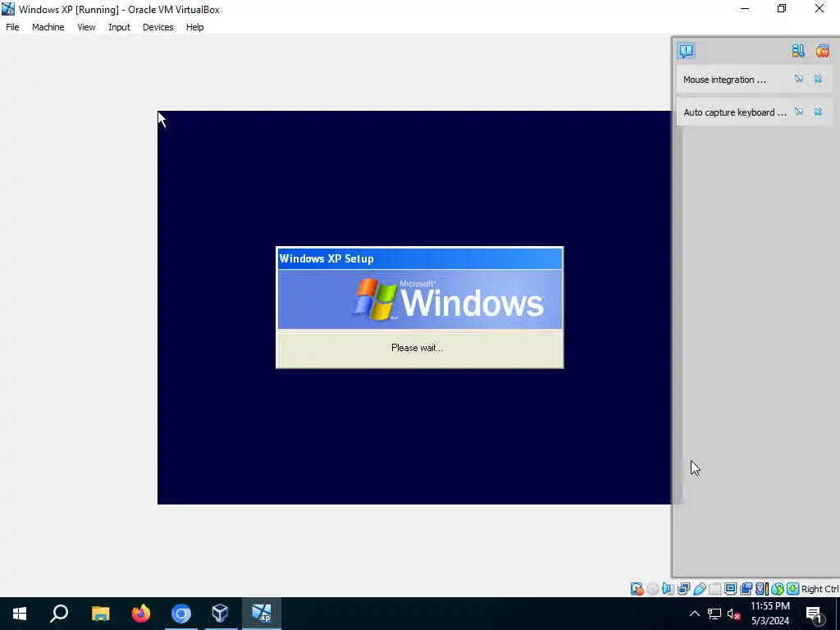Click the audio status bar icon
This screenshot has height=630, width=840.
pos(668,589)
